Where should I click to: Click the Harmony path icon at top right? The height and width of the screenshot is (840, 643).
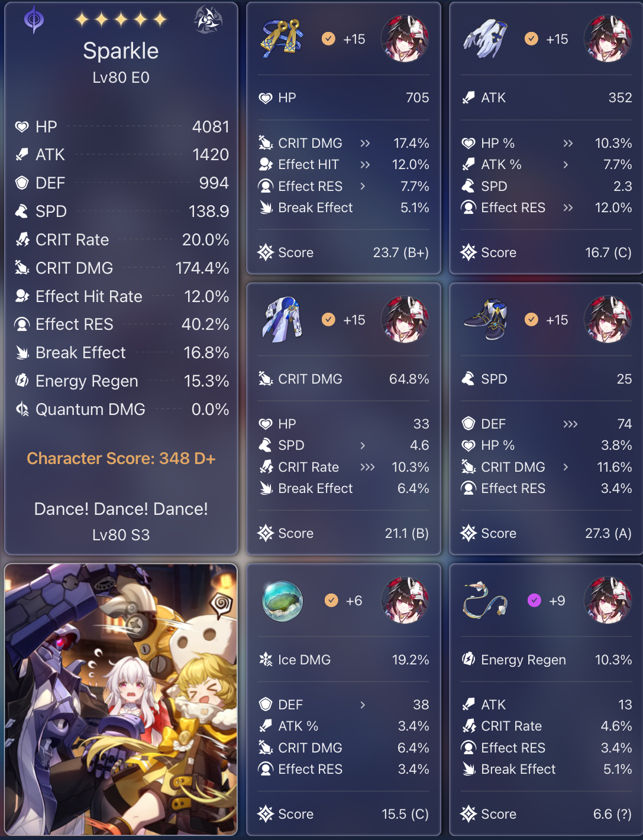click(208, 20)
